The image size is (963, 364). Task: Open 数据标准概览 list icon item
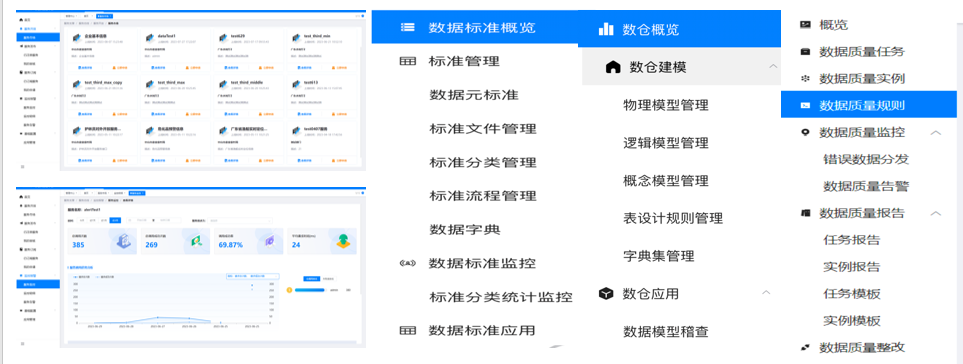(408, 27)
